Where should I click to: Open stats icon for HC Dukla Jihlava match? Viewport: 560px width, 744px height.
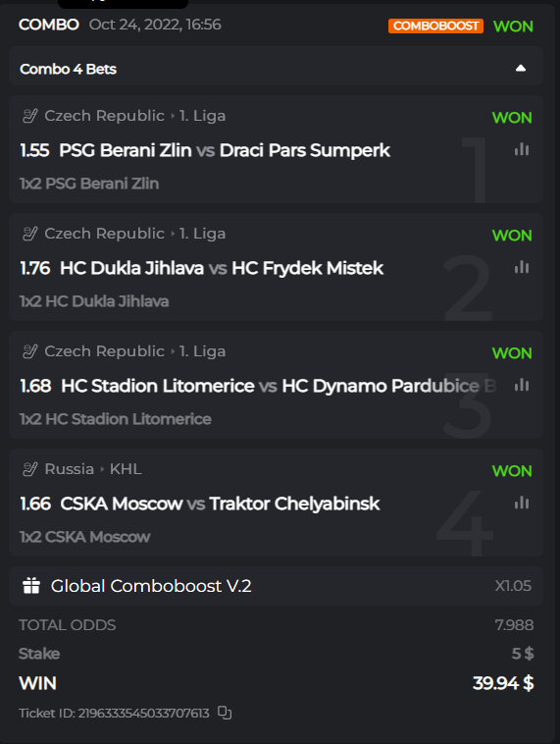(x=522, y=267)
